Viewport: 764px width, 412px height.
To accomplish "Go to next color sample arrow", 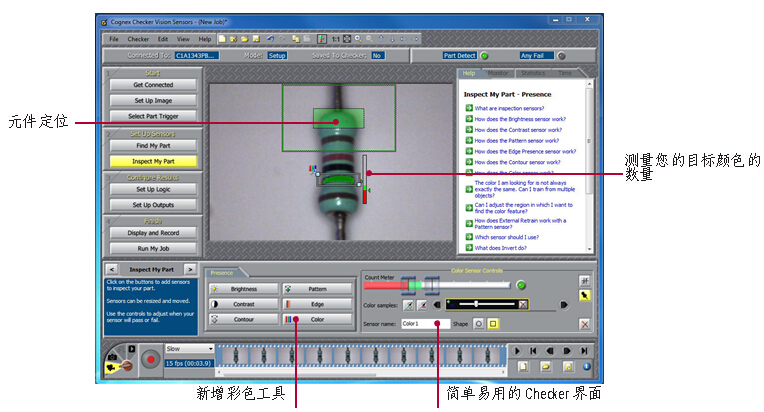I will 564,305.
